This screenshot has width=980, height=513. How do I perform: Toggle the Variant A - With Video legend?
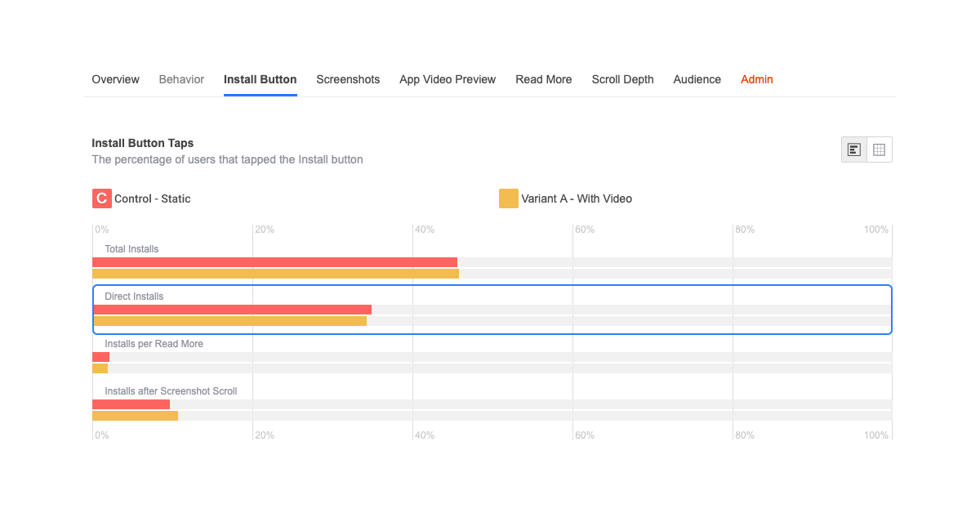coord(576,199)
